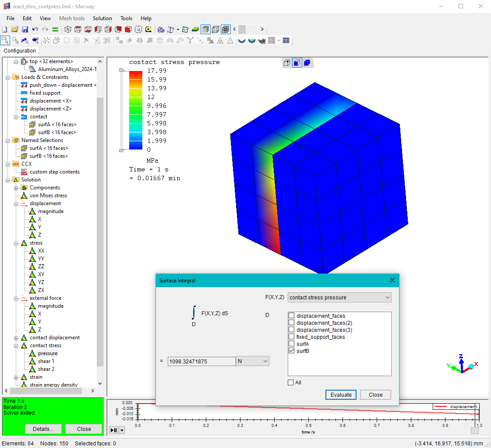Close the Surface Integral dialog with X

click(x=392, y=280)
